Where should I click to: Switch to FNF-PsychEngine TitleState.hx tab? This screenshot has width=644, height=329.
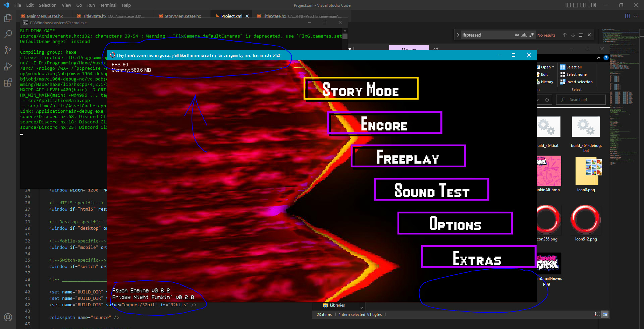point(302,16)
